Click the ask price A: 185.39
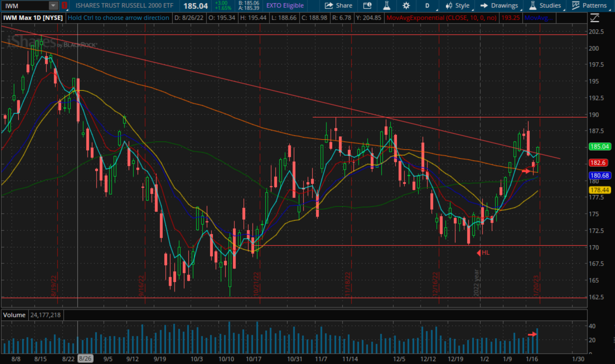 pos(249,8)
